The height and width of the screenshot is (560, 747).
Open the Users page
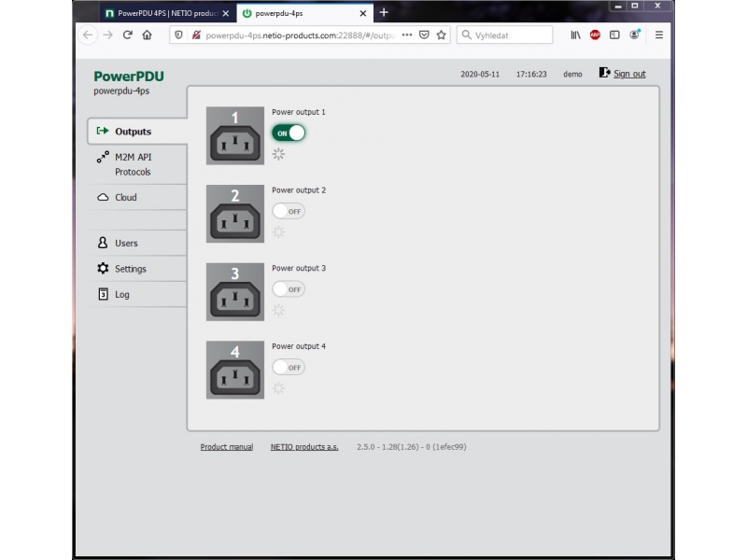pyautogui.click(x=137, y=243)
